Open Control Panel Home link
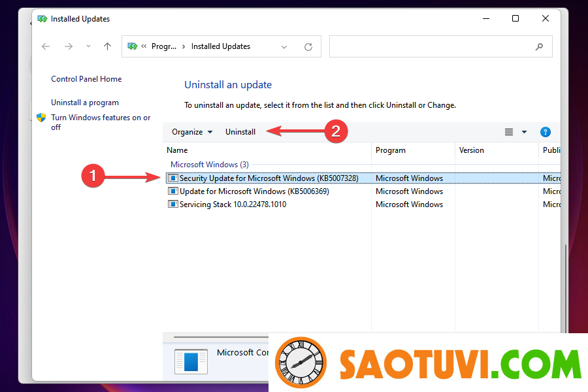The image size is (588, 392). point(86,78)
